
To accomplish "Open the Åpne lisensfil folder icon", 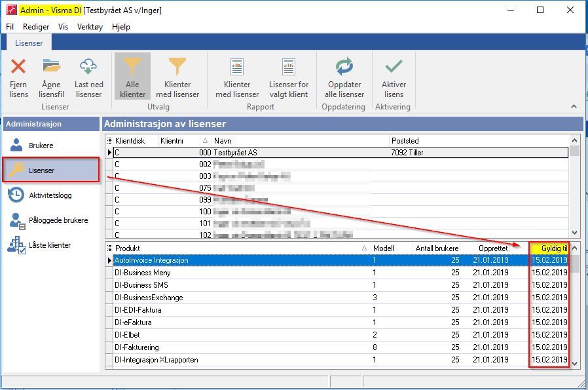I will pyautogui.click(x=51, y=66).
